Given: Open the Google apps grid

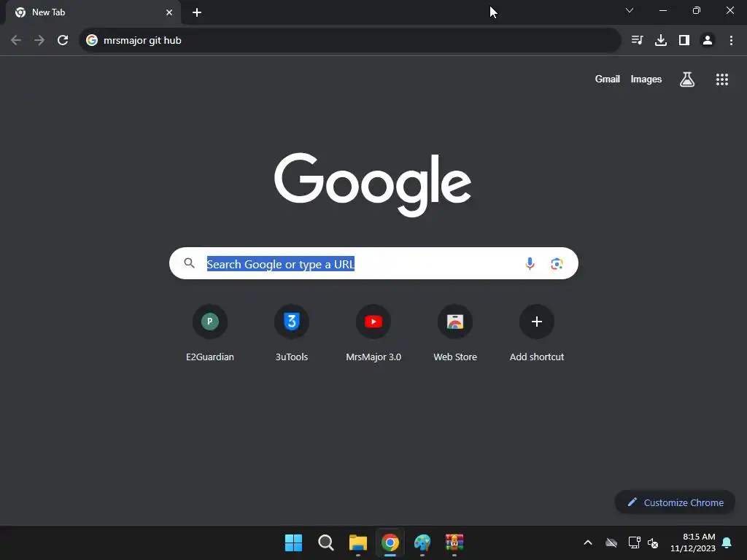Looking at the screenshot, I should coord(722,79).
